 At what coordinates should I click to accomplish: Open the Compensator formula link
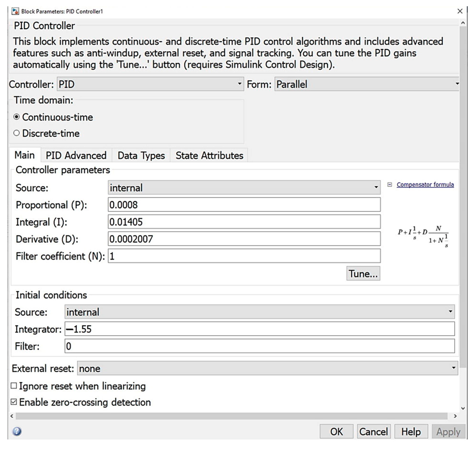(x=425, y=185)
